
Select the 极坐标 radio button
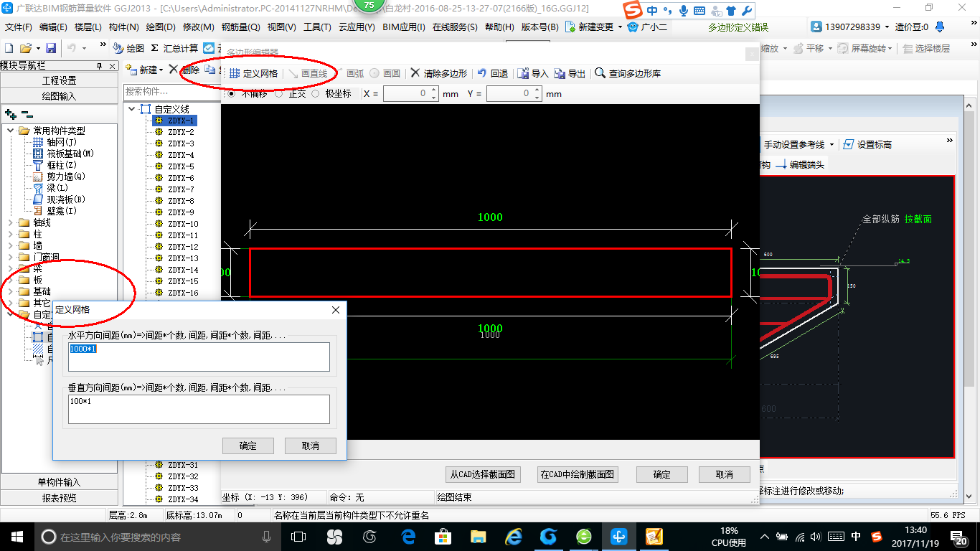316,93
